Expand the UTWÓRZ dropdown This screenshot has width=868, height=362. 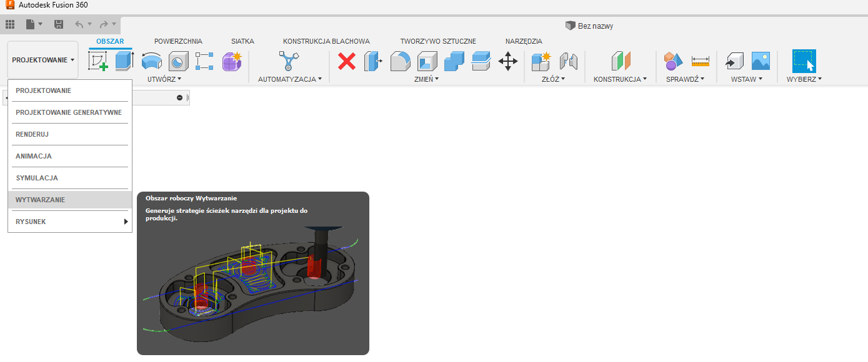[164, 79]
